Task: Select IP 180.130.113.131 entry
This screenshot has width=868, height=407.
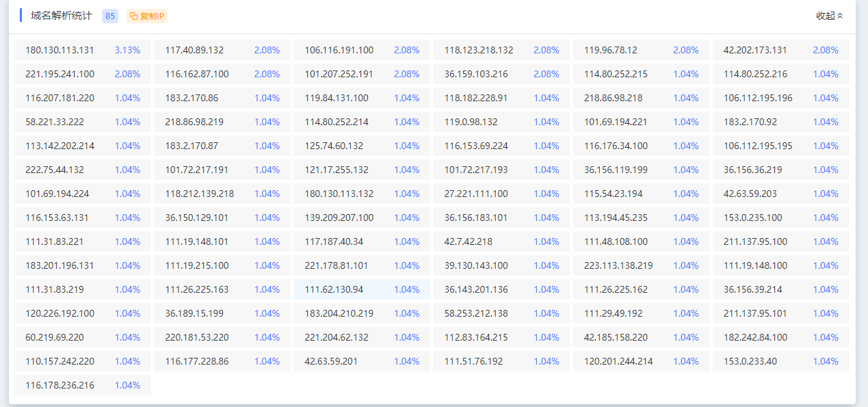Action: click(83, 50)
